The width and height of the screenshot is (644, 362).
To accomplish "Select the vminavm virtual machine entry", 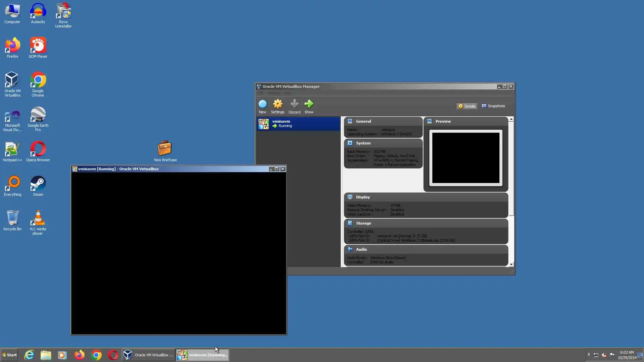I will coord(298,124).
